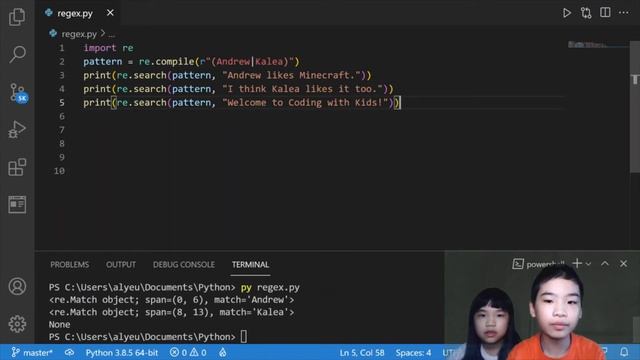Switch to the TERMINAL panel tab
This screenshot has height=360, width=640.
(250, 264)
